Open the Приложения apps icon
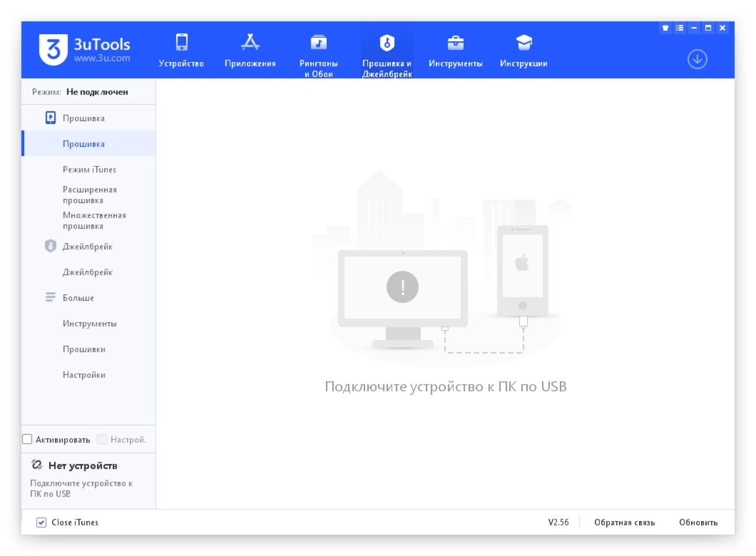 [x=250, y=42]
